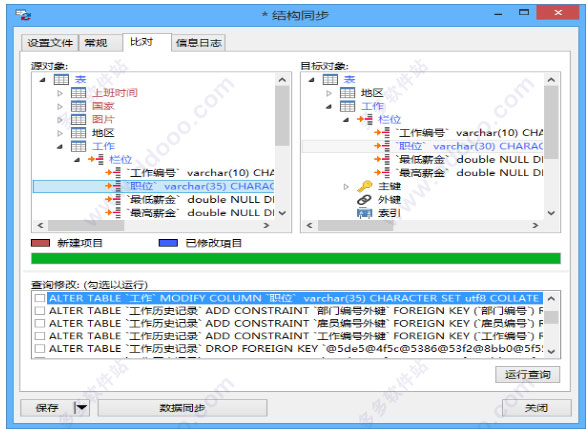Click table icon next to 上班时间

tap(79, 92)
